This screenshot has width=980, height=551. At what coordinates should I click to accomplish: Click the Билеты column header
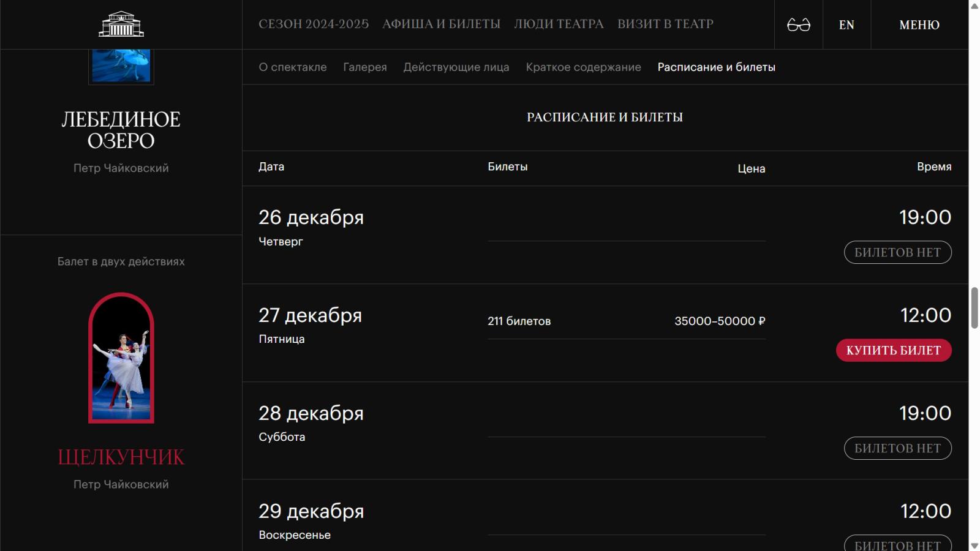click(508, 167)
